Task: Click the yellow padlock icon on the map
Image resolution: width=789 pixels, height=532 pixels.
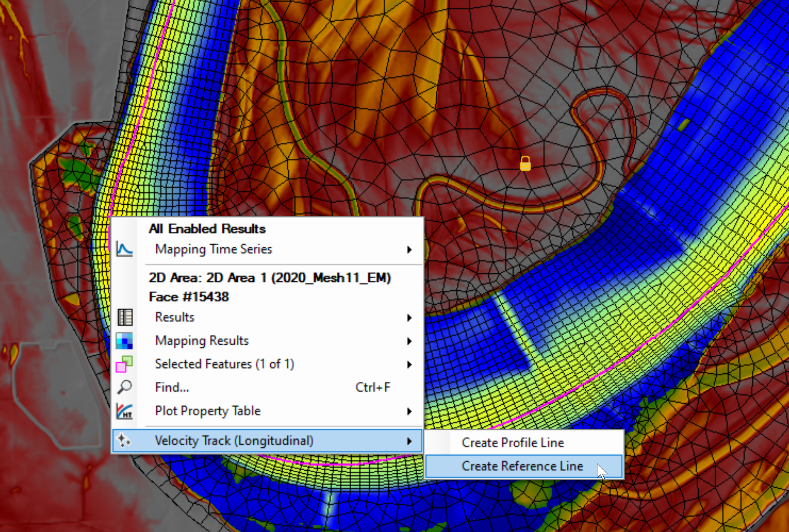Action: tap(525, 163)
